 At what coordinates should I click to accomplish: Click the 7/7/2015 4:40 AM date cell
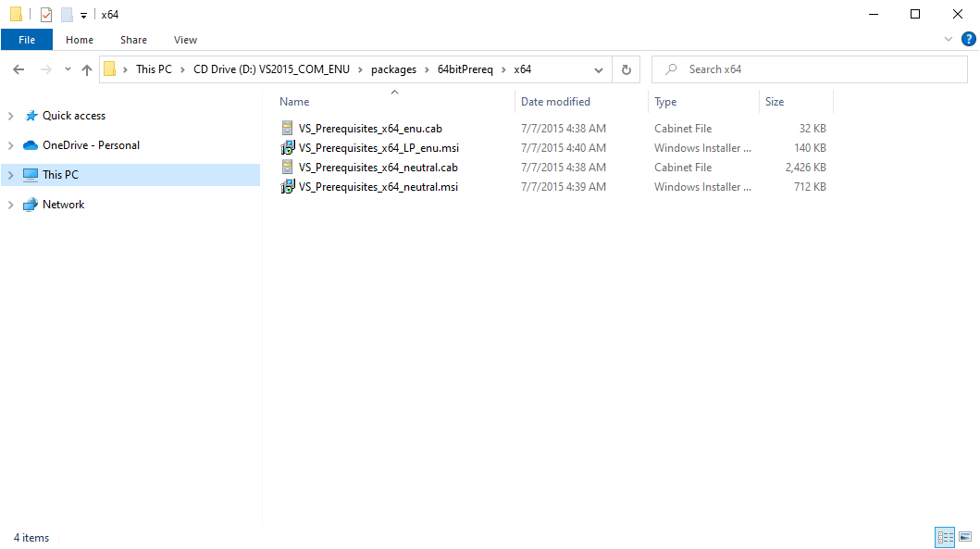(x=564, y=147)
